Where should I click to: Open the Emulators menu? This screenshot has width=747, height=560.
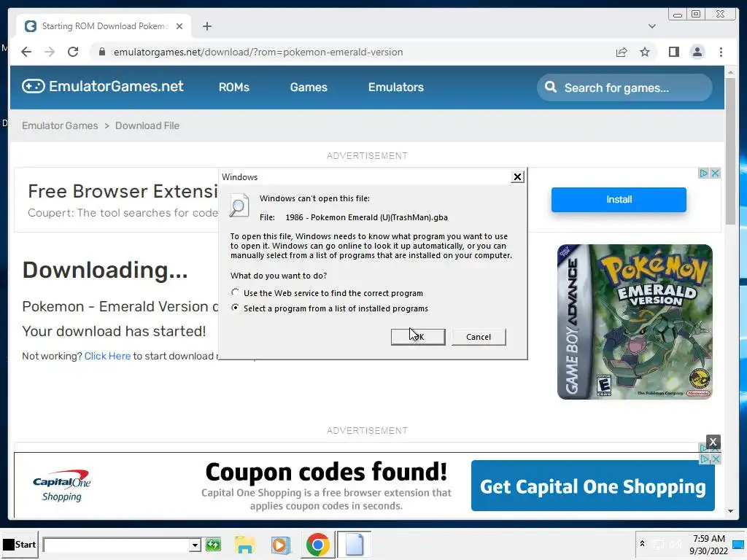[x=396, y=87]
